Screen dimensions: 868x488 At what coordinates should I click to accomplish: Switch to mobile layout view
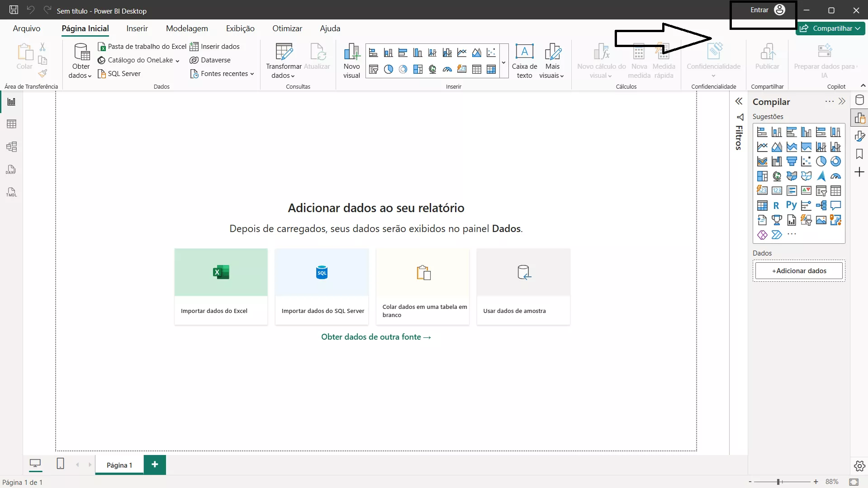60,464
